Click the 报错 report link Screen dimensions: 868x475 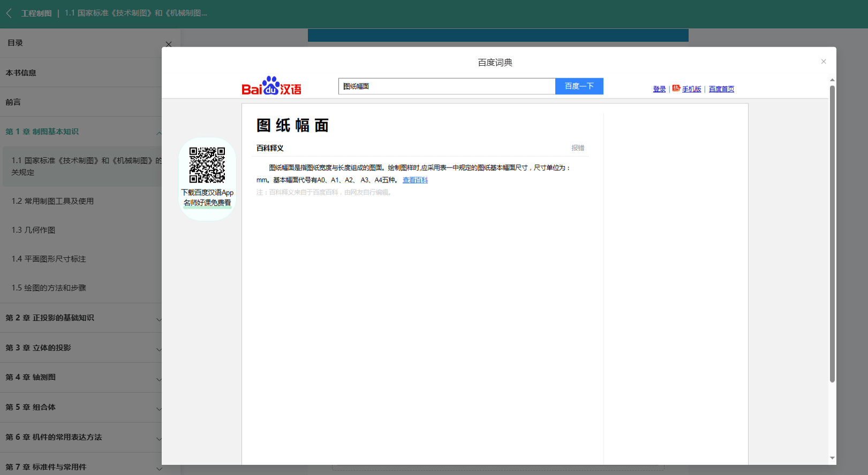[578, 148]
